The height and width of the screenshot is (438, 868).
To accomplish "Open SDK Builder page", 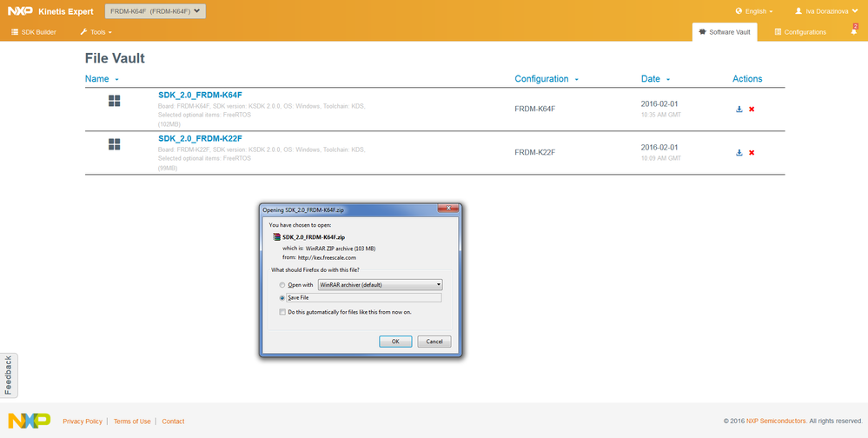I will [x=34, y=32].
